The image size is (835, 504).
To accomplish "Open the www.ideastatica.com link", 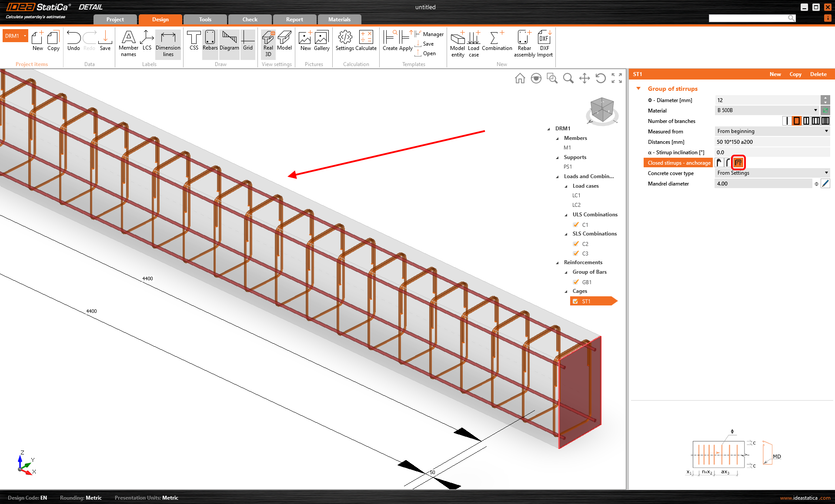I will (x=805, y=498).
